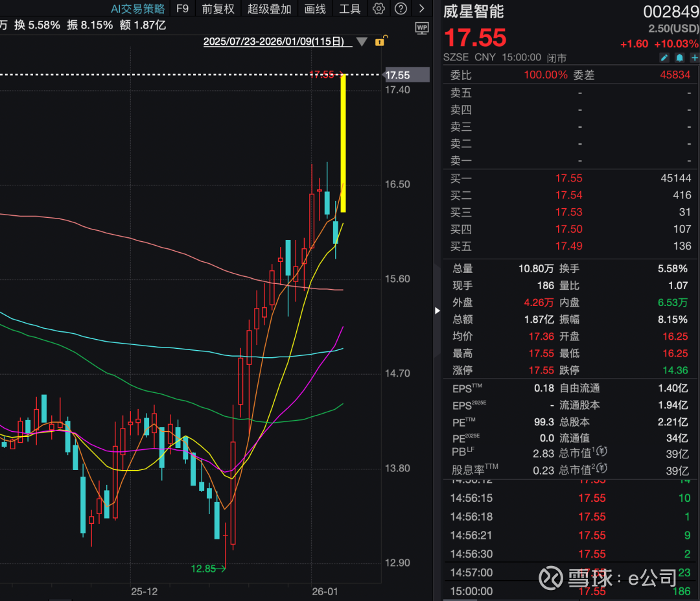
Task: Select the 卖五 ask row label
Action: (x=461, y=93)
